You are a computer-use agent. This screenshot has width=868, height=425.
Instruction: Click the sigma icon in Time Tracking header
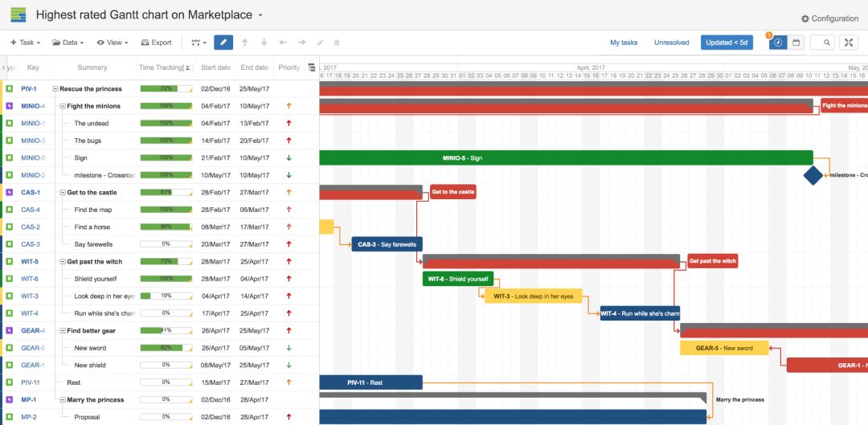coord(187,67)
